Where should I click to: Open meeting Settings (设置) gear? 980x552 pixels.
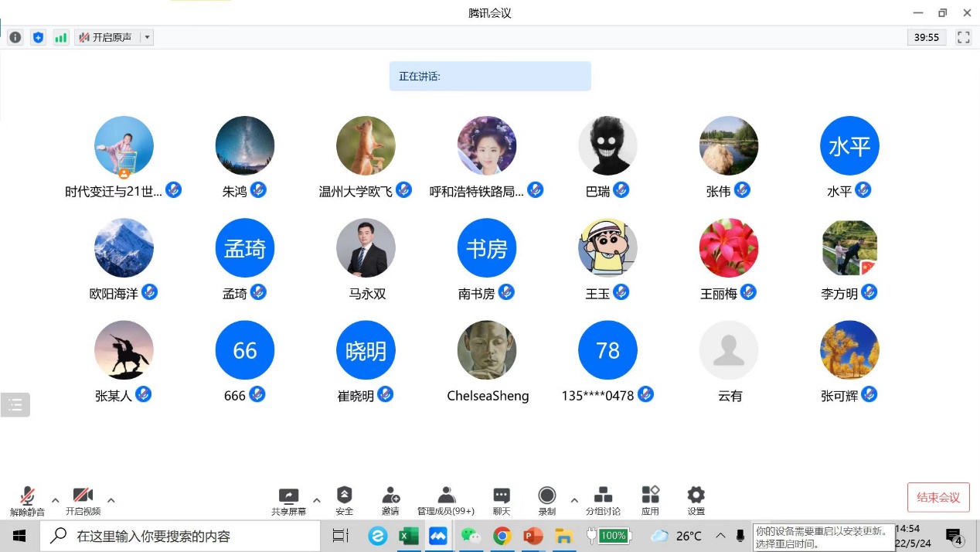(696, 500)
